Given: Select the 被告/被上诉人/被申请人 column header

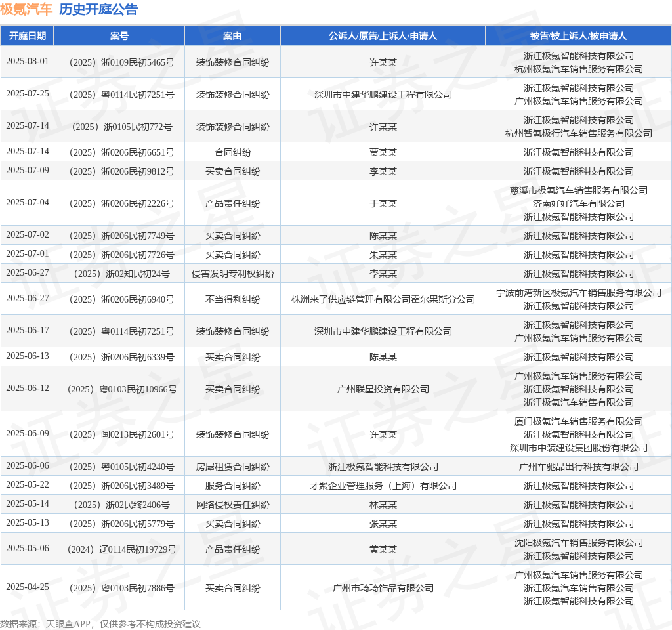Looking at the screenshot, I should click(578, 36).
